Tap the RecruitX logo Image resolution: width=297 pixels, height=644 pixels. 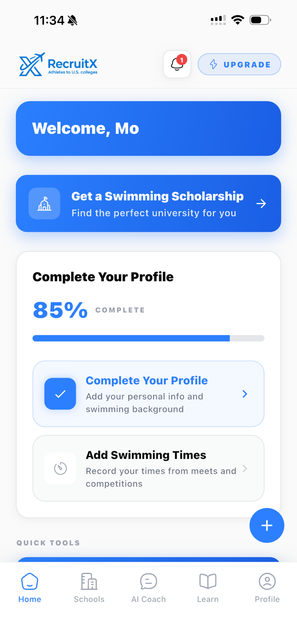click(58, 64)
